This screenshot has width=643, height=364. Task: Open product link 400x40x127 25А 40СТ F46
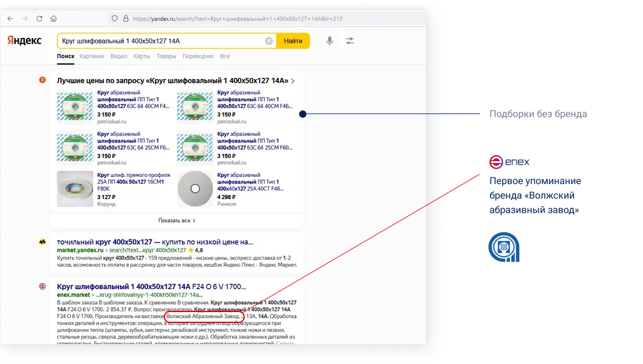click(x=251, y=182)
